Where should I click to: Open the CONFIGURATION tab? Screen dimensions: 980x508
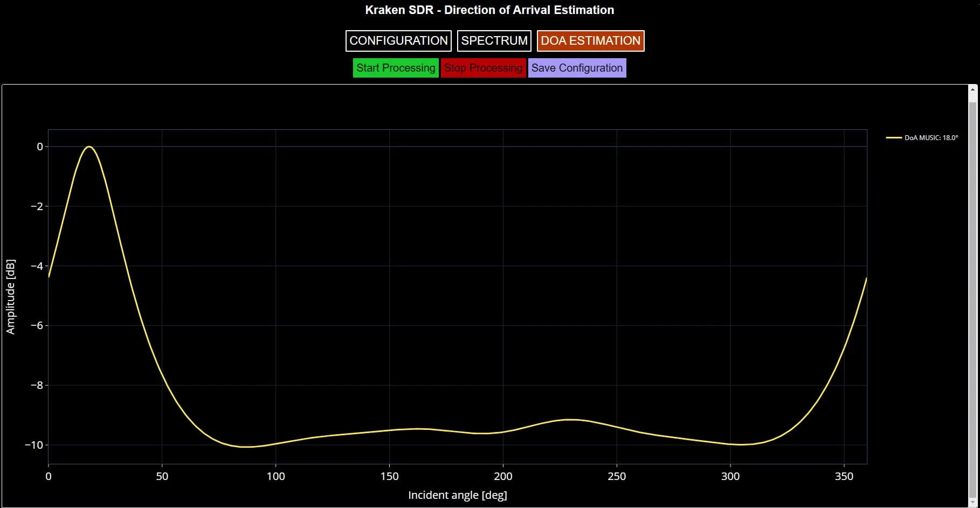pos(398,41)
